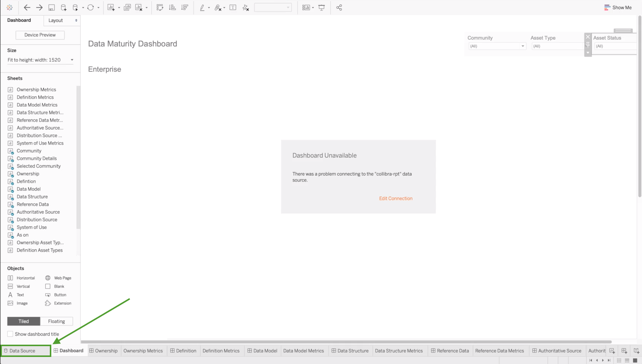Enable the Show dashboard title checkbox
The height and width of the screenshot is (364, 642).
point(10,334)
